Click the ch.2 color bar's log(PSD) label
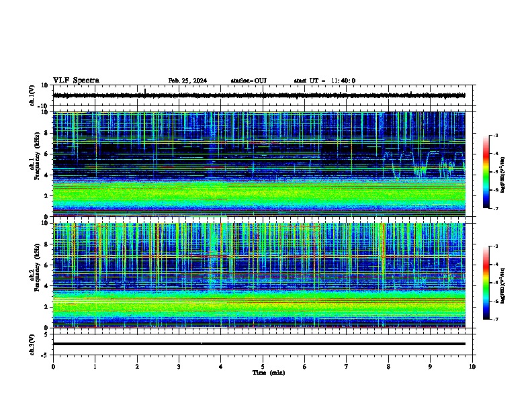Screen dimensions: 532x411 (502, 285)
